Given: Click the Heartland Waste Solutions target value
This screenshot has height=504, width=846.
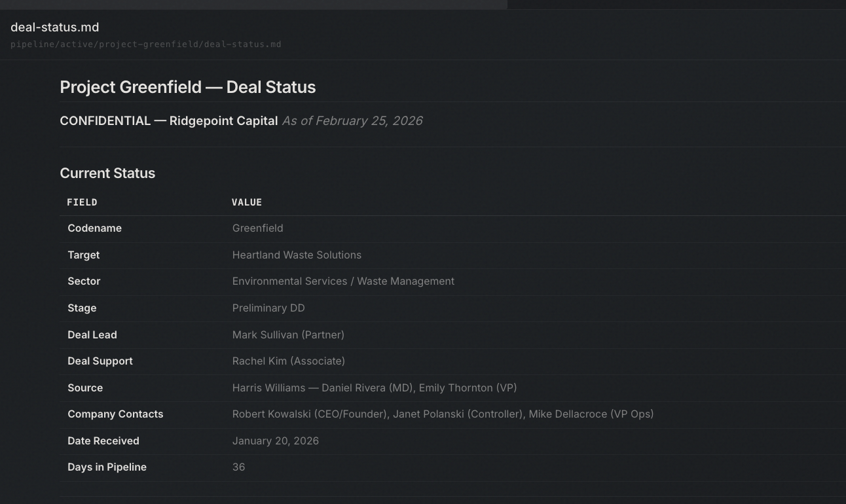Looking at the screenshot, I should [x=297, y=255].
